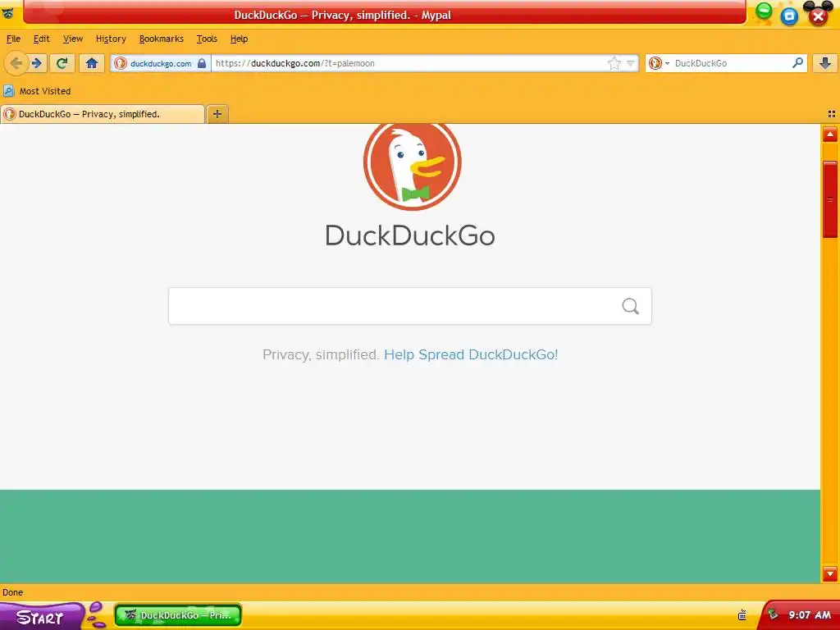Expand the URL history dropdown arrow
The image size is (840, 630).
point(631,63)
